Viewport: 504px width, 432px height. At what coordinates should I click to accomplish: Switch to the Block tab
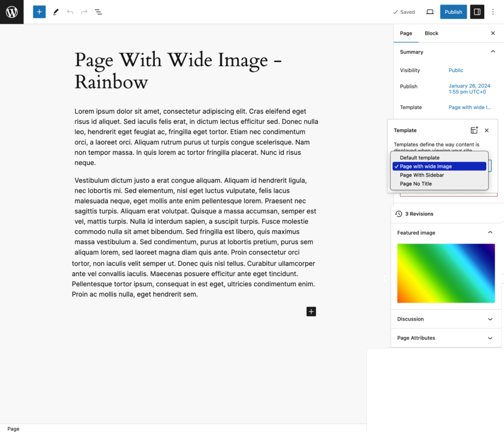click(431, 33)
